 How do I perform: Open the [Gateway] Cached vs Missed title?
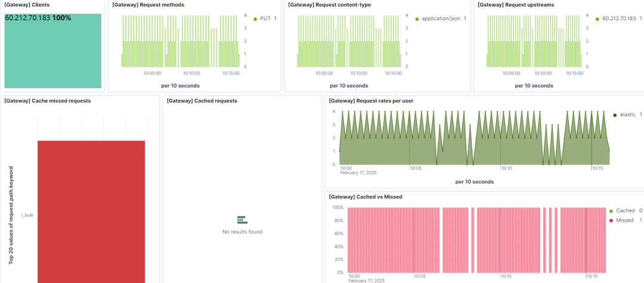(x=365, y=197)
